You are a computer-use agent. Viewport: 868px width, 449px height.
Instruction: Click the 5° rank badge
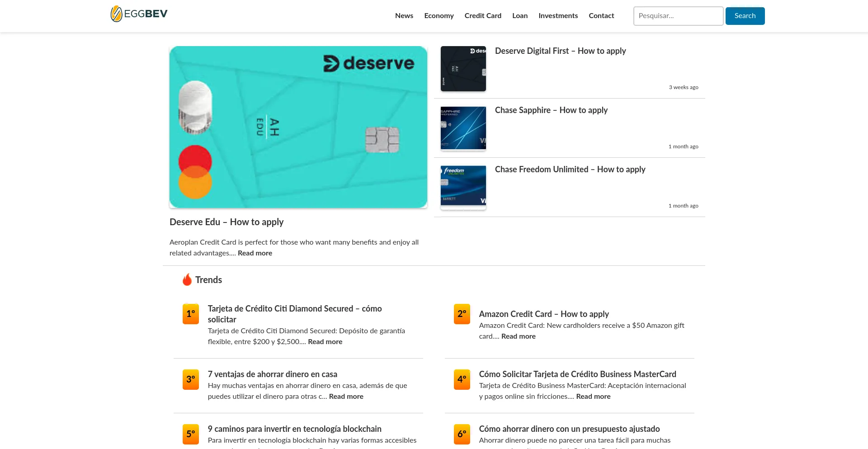(x=191, y=434)
